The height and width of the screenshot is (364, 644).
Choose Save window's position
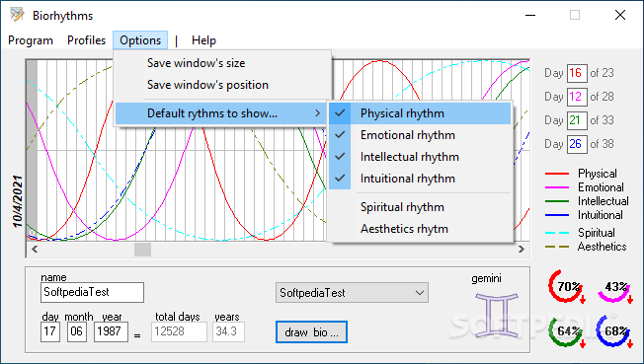pyautogui.click(x=222, y=85)
